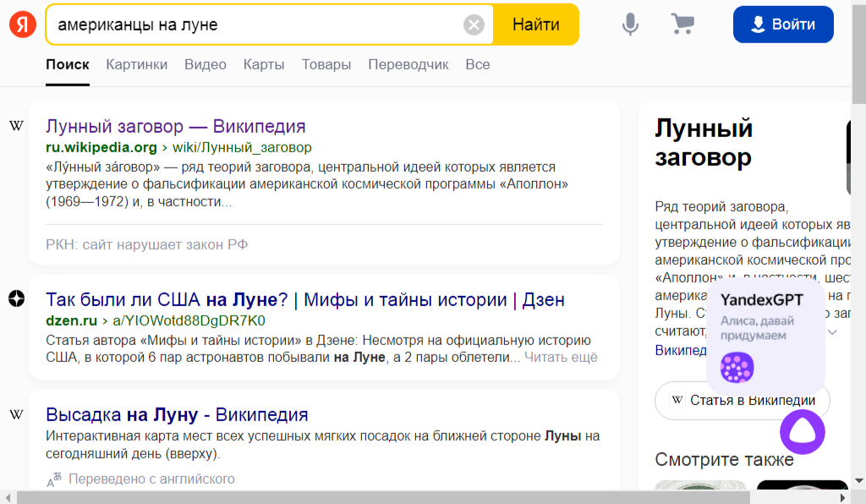Image resolution: width=866 pixels, height=504 pixels.
Task: Open the Товары tab
Action: click(x=326, y=64)
